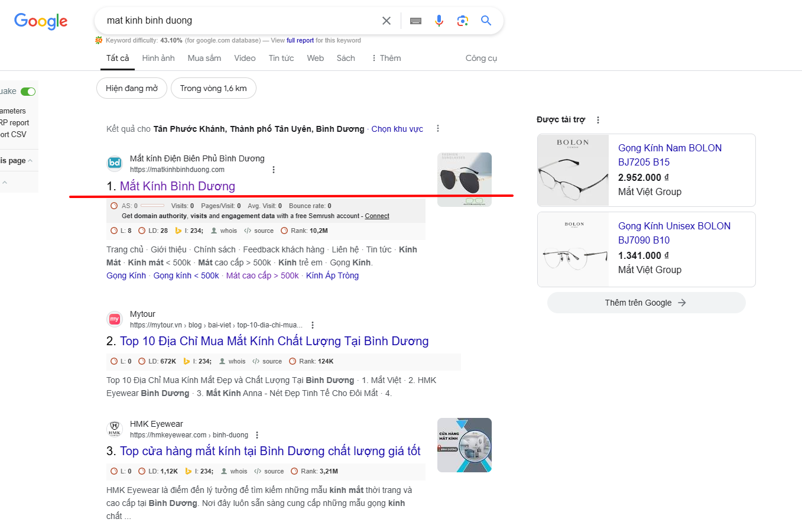Open 'Top 10 Địa Chỉ Mua Mắt Kính' result
This screenshot has width=802, height=532.
pos(274,341)
